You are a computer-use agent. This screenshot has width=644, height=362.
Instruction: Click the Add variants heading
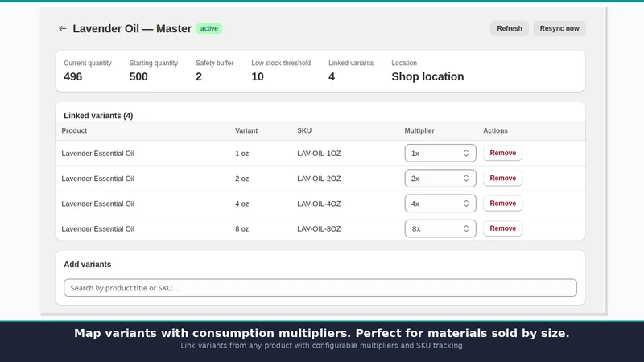(x=88, y=265)
